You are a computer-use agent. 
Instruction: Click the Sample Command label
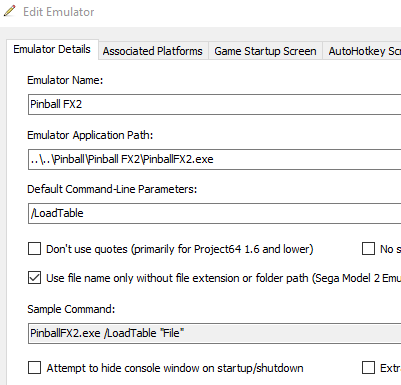pyautogui.click(x=71, y=309)
